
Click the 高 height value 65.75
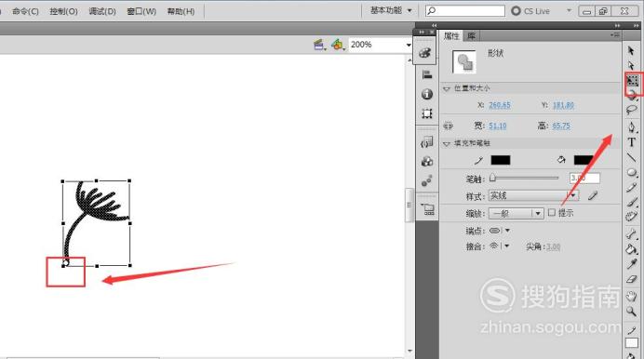coord(561,126)
